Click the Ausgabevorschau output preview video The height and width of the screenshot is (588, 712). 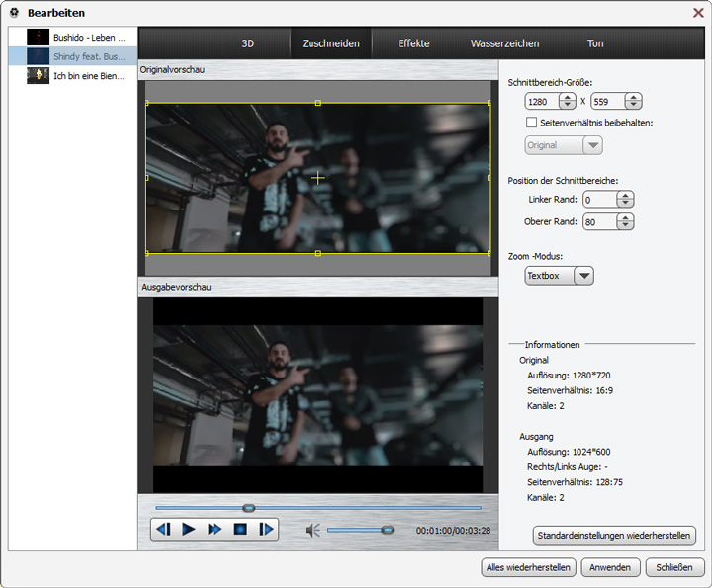317,395
